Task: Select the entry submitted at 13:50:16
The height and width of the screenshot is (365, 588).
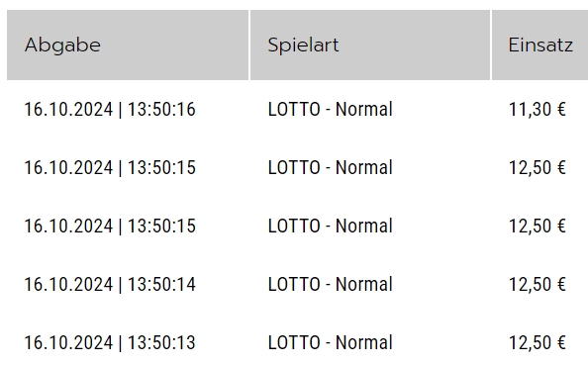Action: [x=110, y=110]
